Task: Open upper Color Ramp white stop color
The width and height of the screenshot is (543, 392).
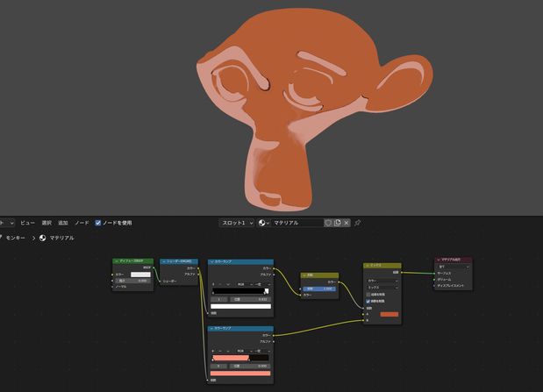Action: 240,306
